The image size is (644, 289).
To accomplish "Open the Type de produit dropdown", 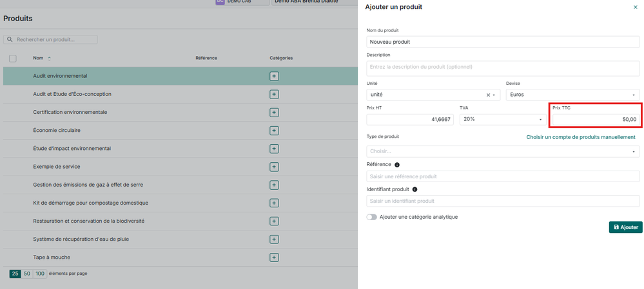I will tap(503, 151).
